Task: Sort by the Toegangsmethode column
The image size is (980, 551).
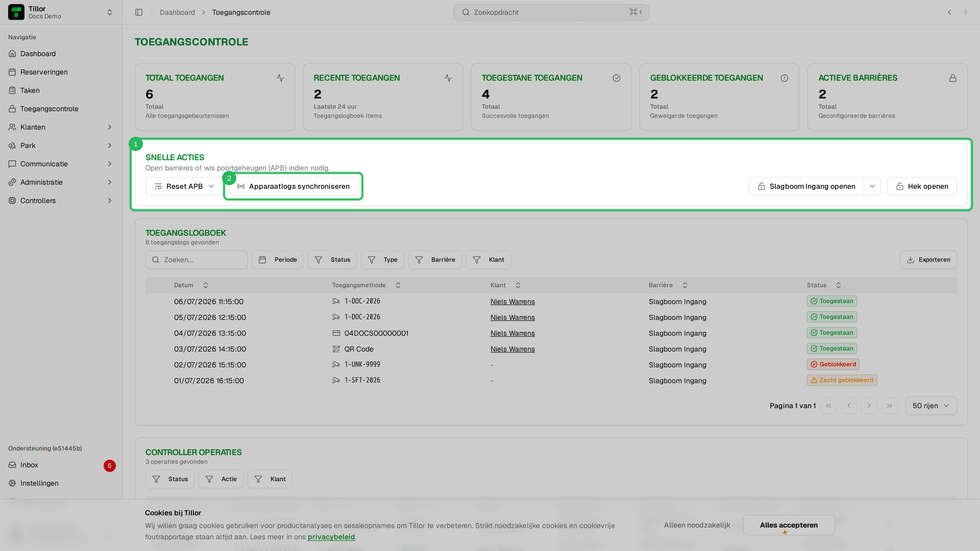Action: [x=366, y=285]
